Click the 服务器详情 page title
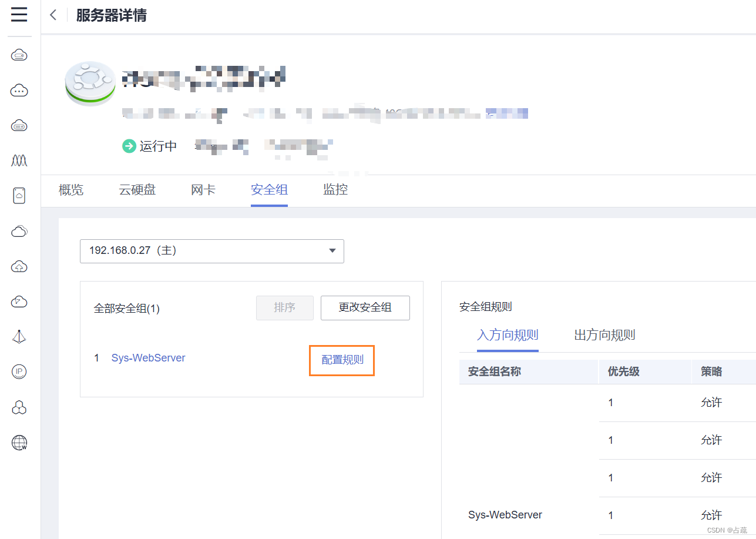The height and width of the screenshot is (539, 756). (111, 15)
